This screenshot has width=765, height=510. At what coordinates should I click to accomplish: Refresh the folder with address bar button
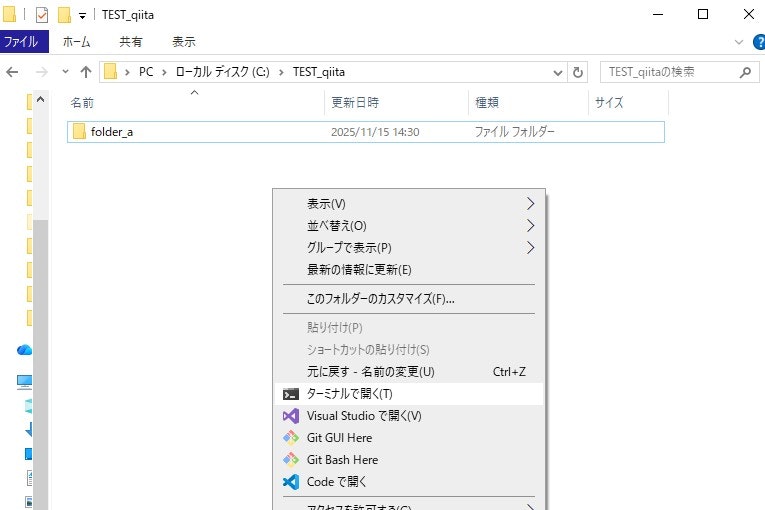(578, 73)
